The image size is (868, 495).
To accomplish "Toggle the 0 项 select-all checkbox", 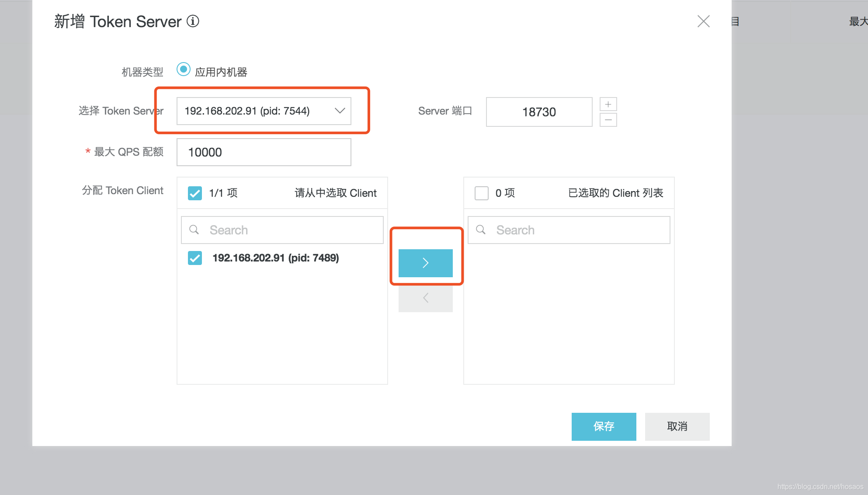I will [482, 193].
